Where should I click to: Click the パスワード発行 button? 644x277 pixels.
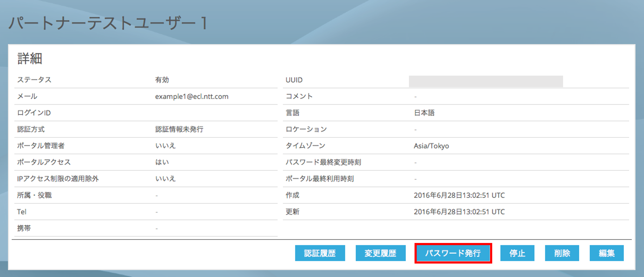tap(453, 253)
